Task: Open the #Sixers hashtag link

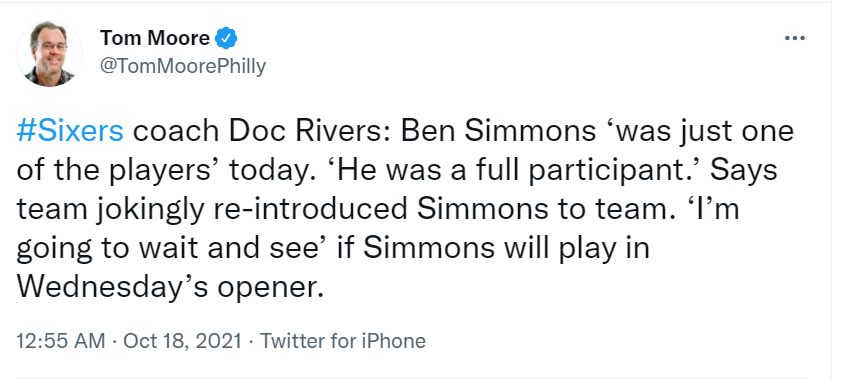Action: pos(70,131)
